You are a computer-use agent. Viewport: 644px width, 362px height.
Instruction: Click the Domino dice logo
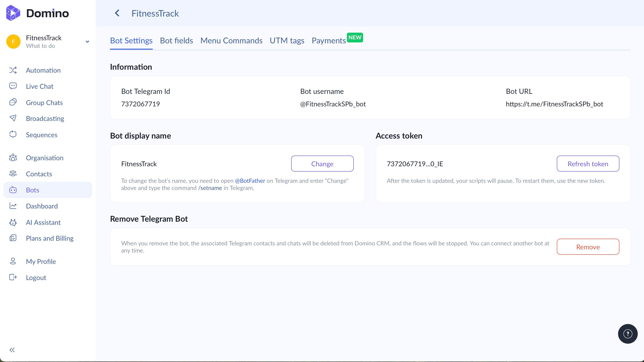point(13,13)
